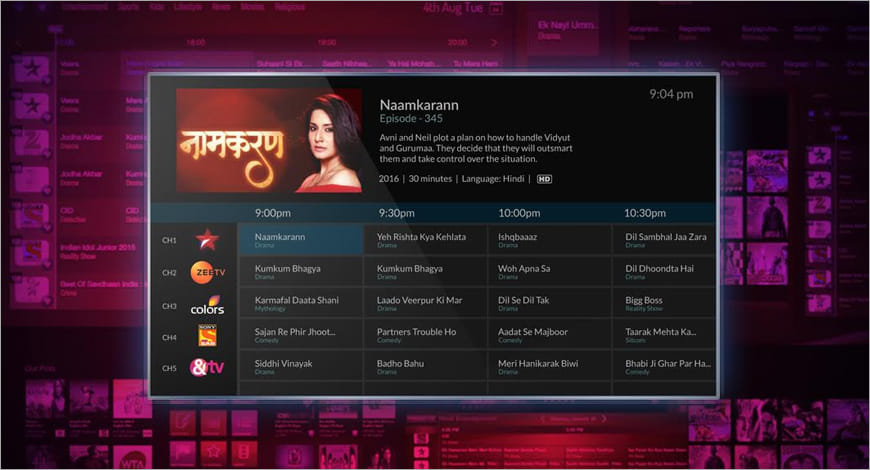870x470 pixels.
Task: Select Taarak Mehta Ka program
Action: (664, 335)
